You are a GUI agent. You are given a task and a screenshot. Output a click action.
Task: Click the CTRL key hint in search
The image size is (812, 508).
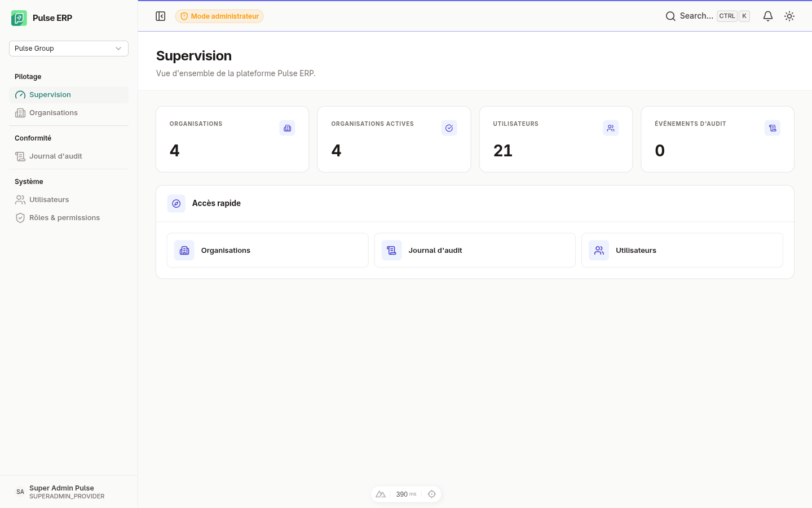click(x=727, y=16)
